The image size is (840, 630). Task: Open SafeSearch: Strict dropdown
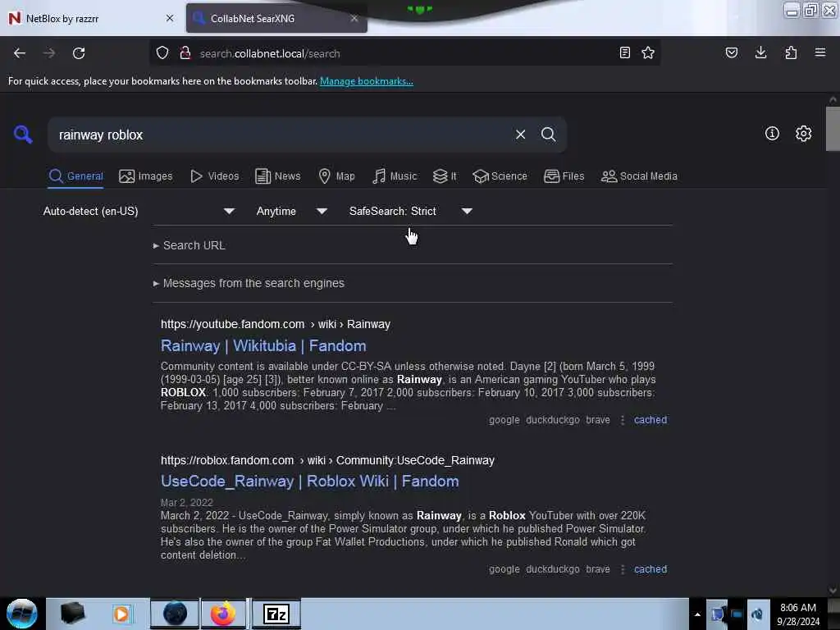[411, 211]
